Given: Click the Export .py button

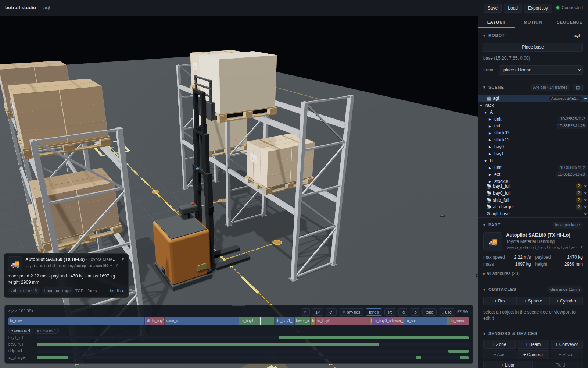Looking at the screenshot, I should pos(538,8).
